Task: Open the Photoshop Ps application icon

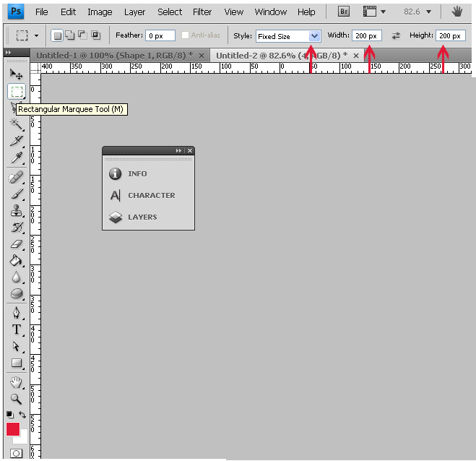Action: coord(16,12)
